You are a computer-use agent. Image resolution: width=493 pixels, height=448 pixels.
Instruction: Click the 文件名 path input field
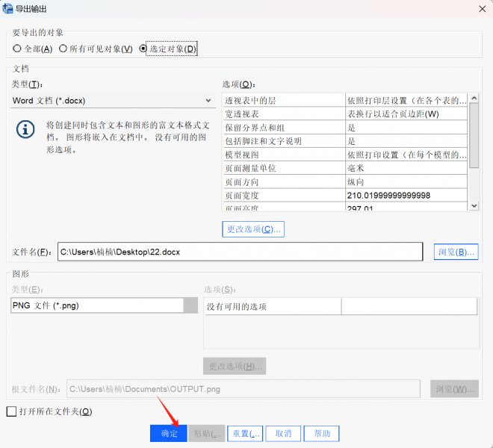[x=241, y=252]
